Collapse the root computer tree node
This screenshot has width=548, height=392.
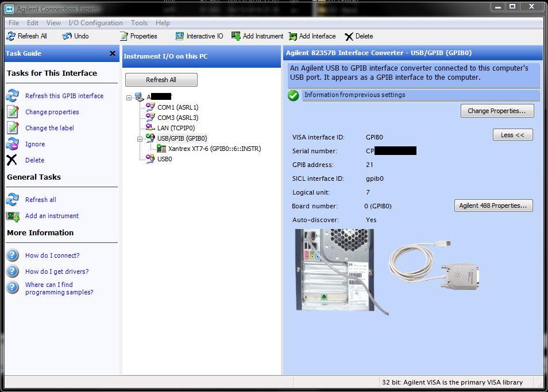point(129,98)
